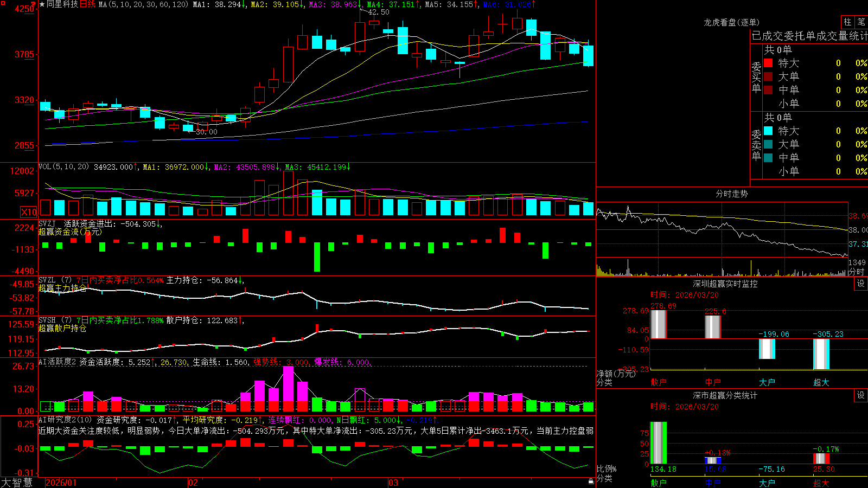Click the 大智慧 logo at bottom-left

17,483
